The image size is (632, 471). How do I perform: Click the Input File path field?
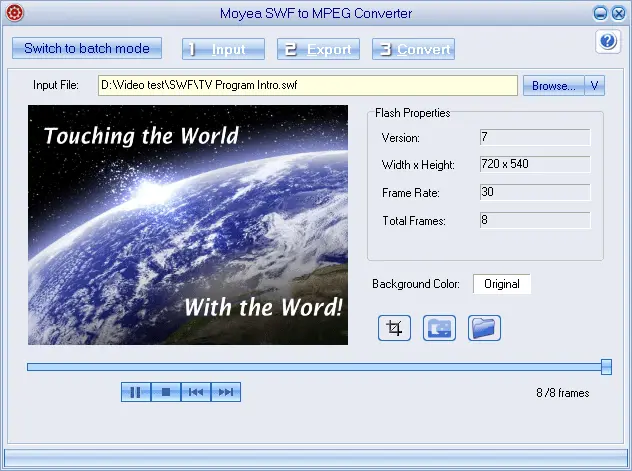pyautogui.click(x=308, y=85)
